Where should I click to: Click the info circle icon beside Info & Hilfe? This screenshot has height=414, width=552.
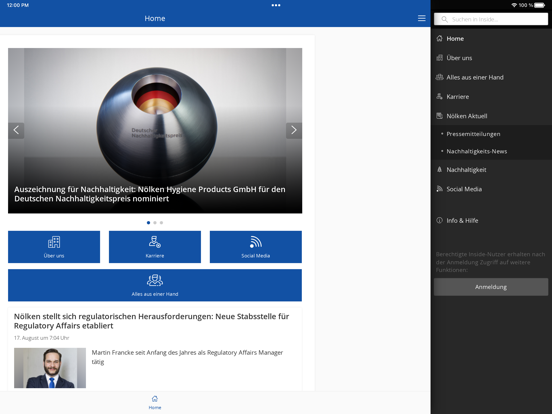(439, 220)
